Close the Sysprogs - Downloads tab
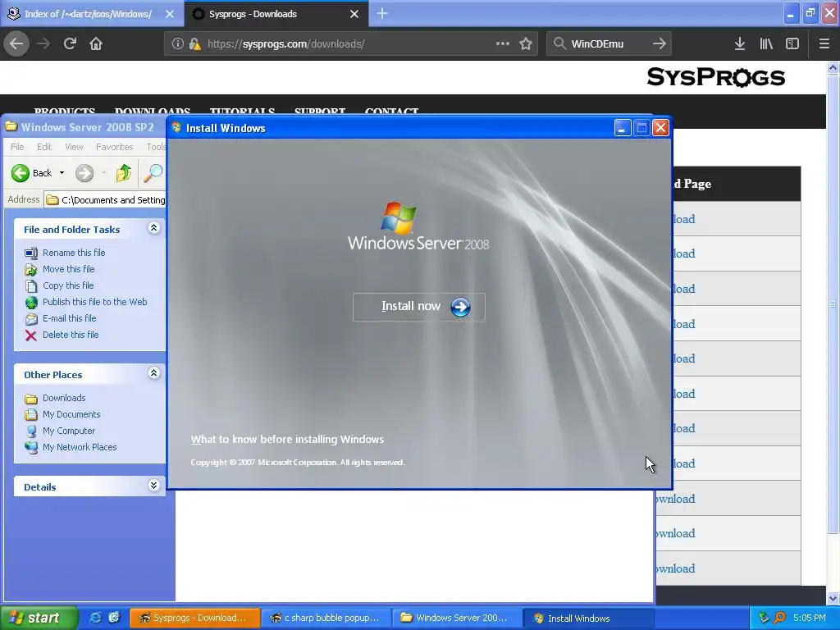840x630 pixels. 354,14
